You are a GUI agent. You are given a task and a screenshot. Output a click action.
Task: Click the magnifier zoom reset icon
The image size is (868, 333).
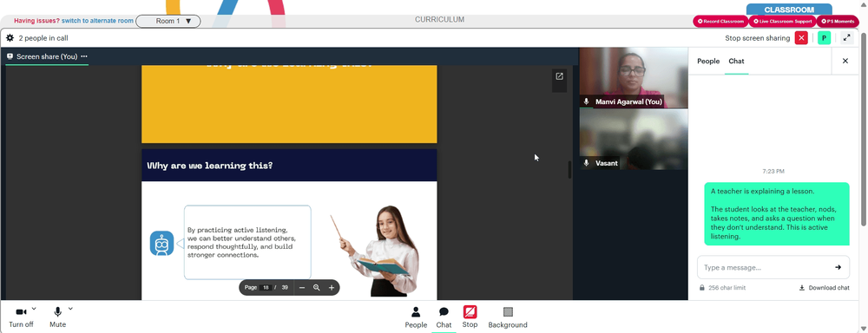tap(317, 288)
